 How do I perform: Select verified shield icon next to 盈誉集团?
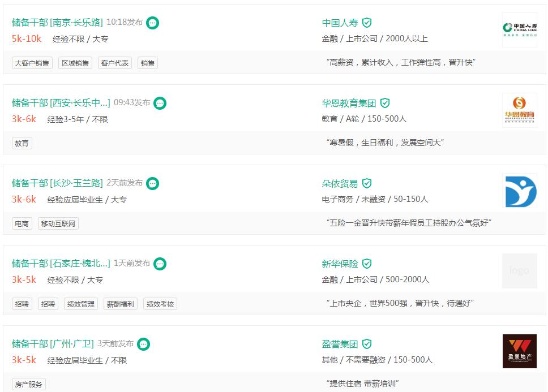click(x=367, y=343)
